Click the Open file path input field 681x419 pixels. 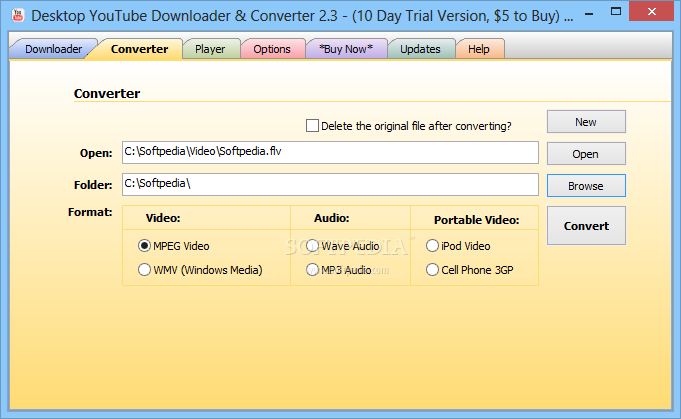point(330,152)
